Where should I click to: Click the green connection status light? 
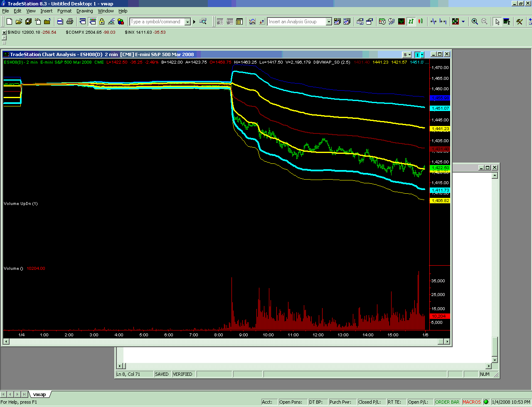pos(486,402)
